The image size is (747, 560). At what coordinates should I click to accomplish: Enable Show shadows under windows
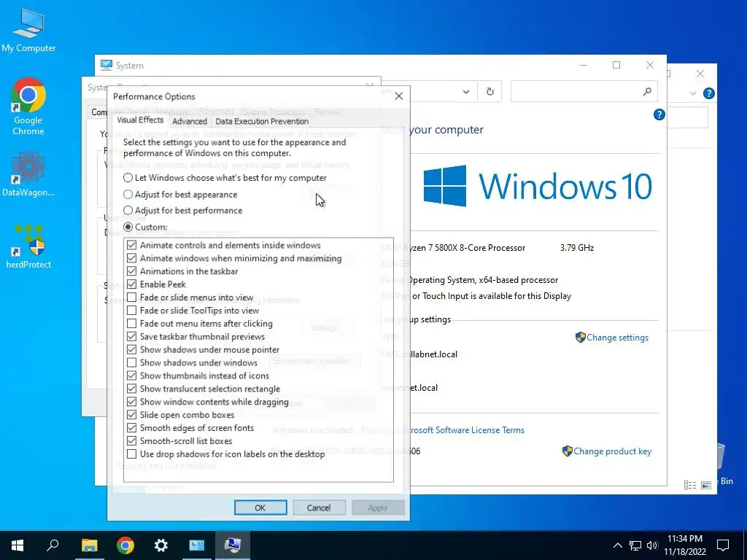point(132,362)
